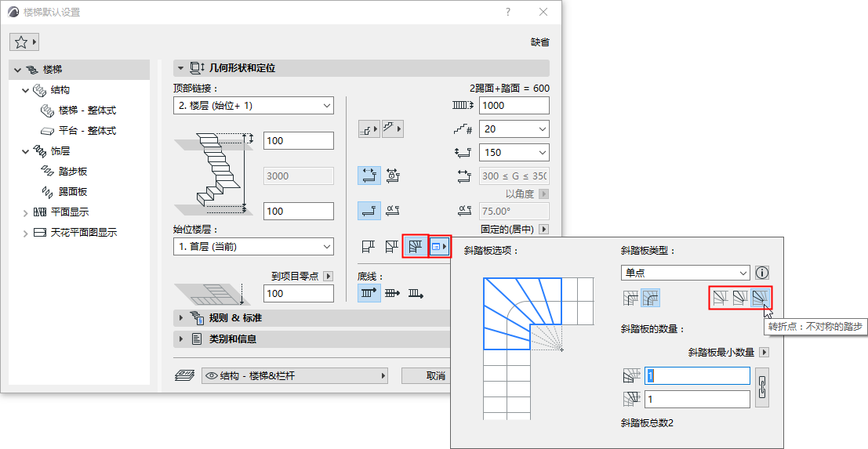Select the 结构 tree item
Viewport: 868px width, 449px height.
(60, 90)
